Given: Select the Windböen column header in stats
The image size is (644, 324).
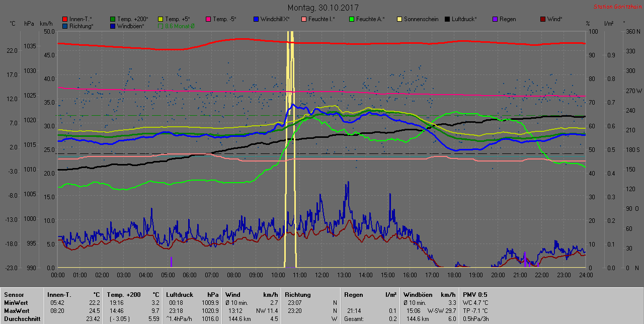Looking at the screenshot, I should [x=418, y=294].
